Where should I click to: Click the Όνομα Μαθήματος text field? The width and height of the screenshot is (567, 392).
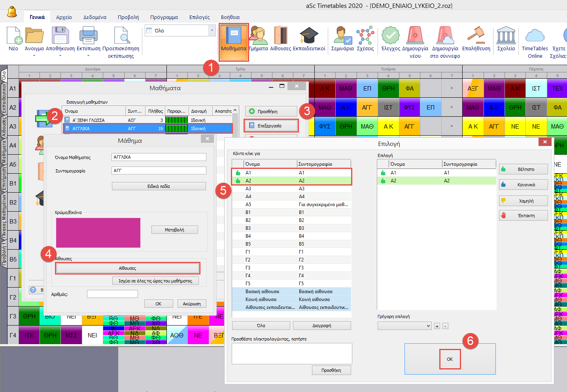159,157
